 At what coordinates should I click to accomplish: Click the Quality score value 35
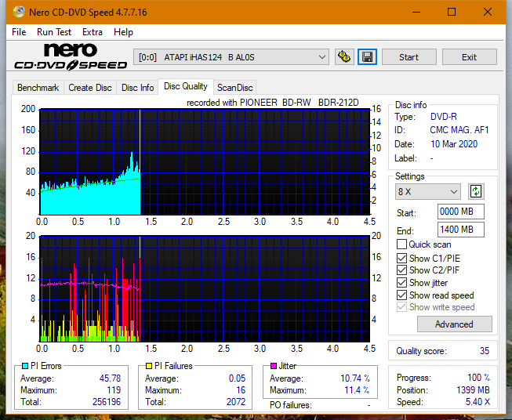tap(485, 351)
